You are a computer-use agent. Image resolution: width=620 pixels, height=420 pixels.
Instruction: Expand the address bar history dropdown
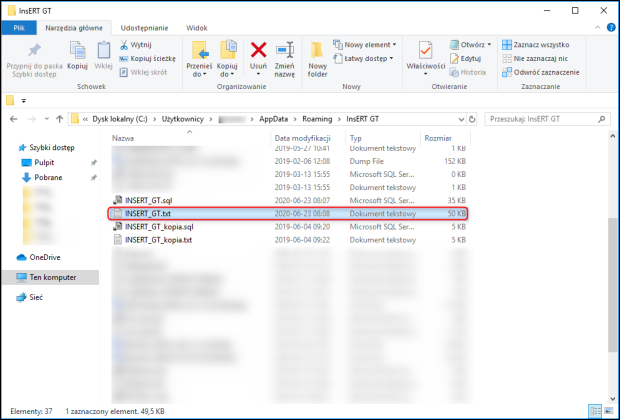pos(461,119)
